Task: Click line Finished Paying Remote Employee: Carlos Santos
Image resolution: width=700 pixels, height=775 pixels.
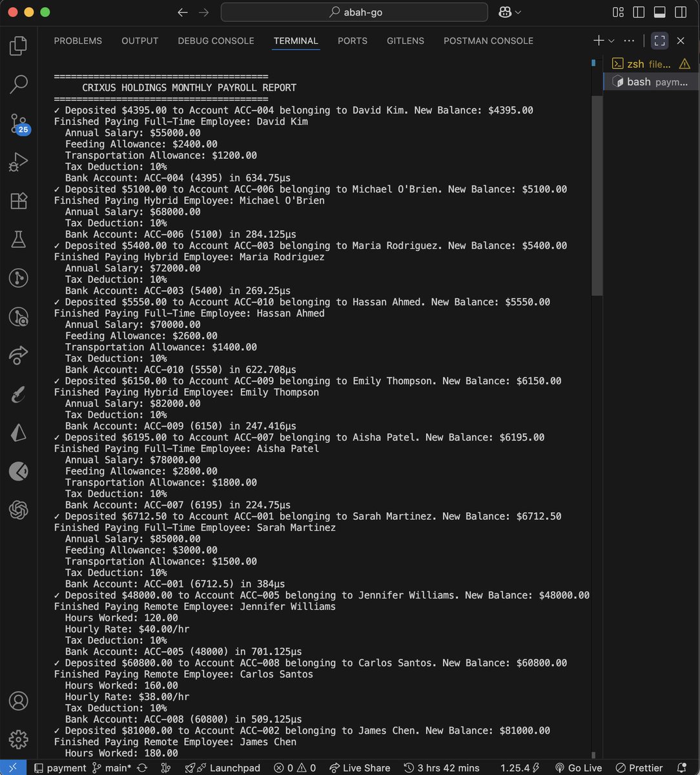Action: tap(183, 674)
